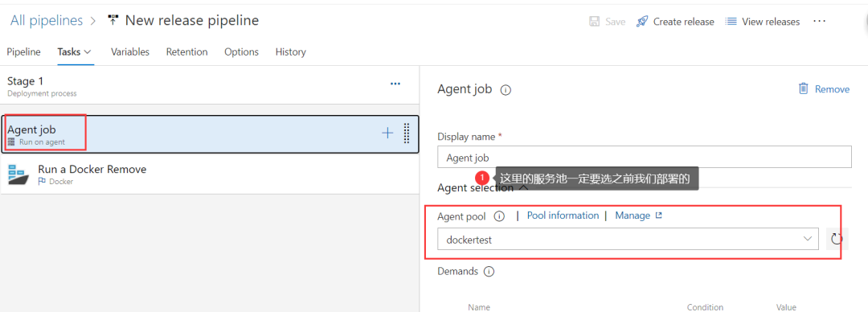Viewport: 868px width, 312px height.
Task: Add a task to Agent job with plus icon
Action: coord(387,133)
